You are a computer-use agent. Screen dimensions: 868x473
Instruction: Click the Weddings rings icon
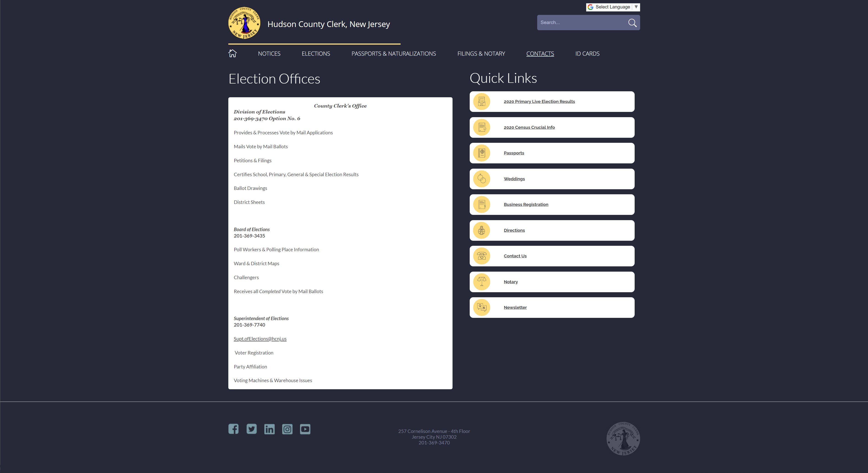[482, 179]
